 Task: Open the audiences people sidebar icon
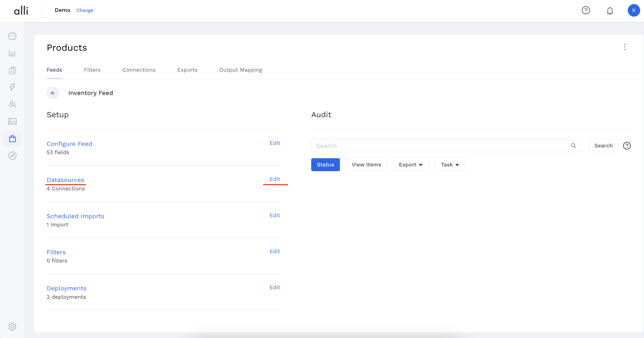[x=12, y=104]
